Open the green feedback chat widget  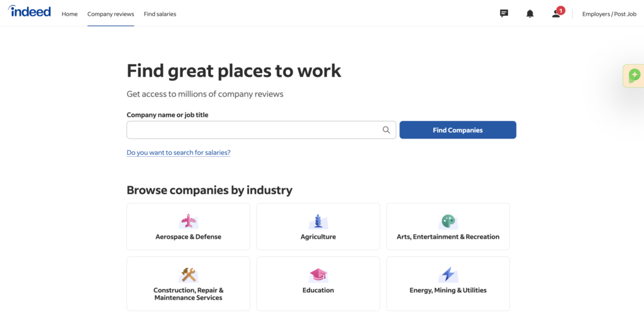[x=634, y=76]
